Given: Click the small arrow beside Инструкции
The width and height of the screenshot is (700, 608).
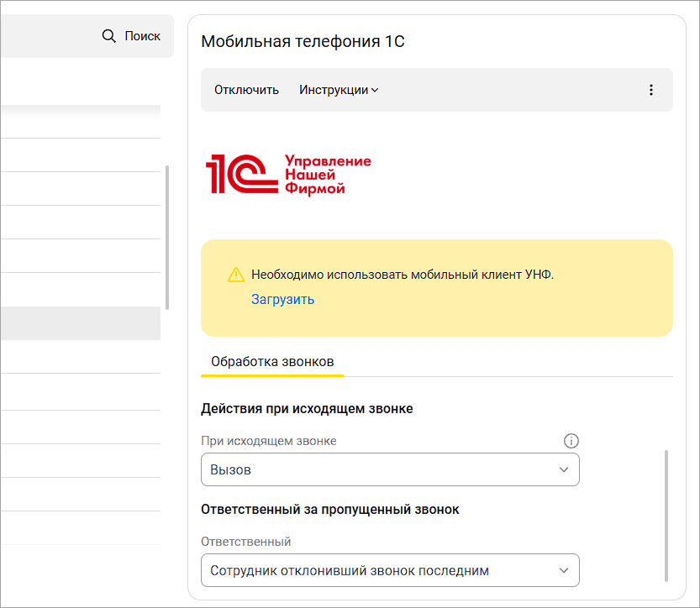Looking at the screenshot, I should tap(375, 91).
